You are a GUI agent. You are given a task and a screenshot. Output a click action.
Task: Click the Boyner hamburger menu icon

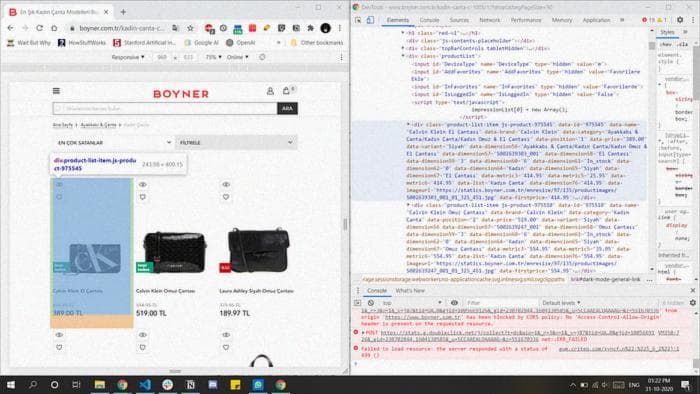pyautogui.click(x=56, y=91)
